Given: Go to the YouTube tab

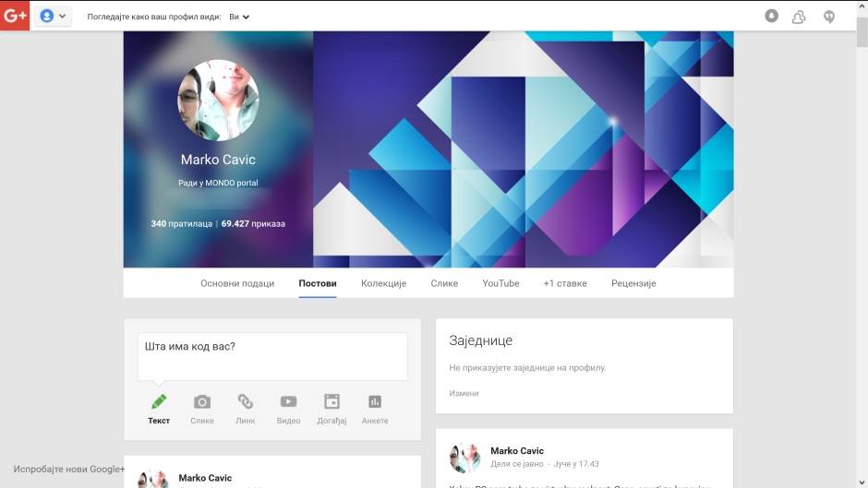Looking at the screenshot, I should (500, 283).
